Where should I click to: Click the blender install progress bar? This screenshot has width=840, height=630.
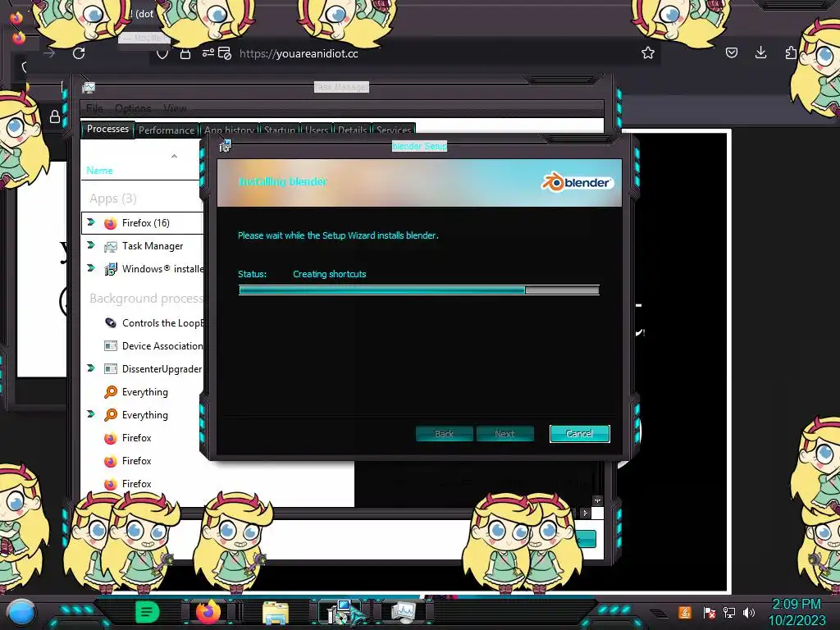click(419, 290)
